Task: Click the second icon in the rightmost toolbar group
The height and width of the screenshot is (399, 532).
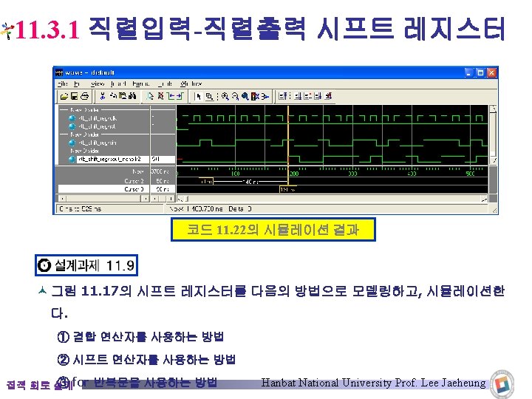Action: point(298,96)
